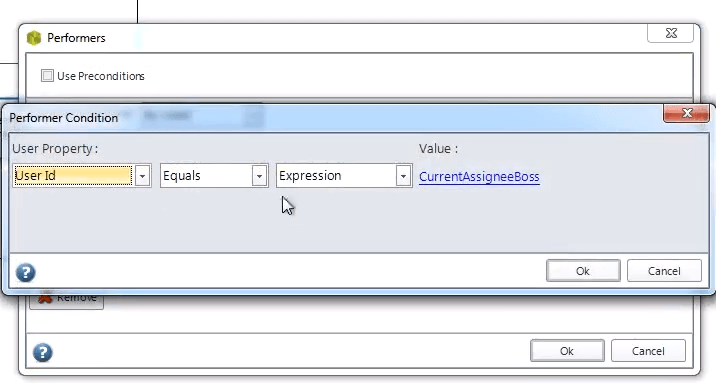
Task: Open help in the Performers dialog
Action: click(42, 352)
